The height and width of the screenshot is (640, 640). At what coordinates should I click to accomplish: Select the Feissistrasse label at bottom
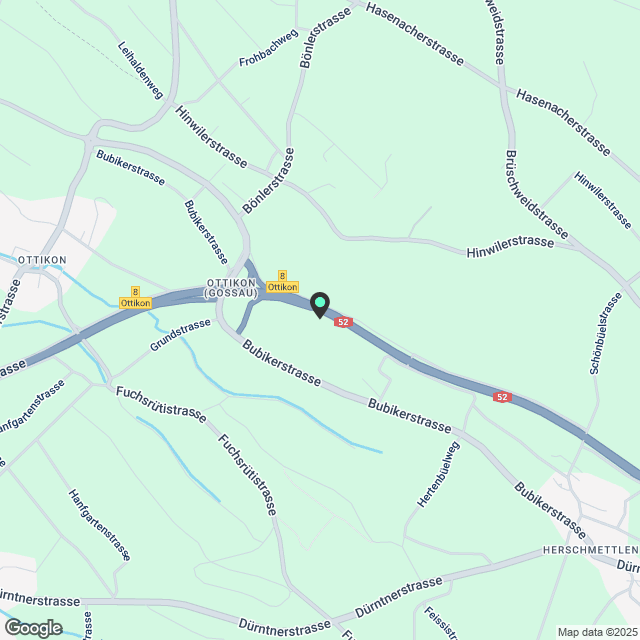point(441,622)
